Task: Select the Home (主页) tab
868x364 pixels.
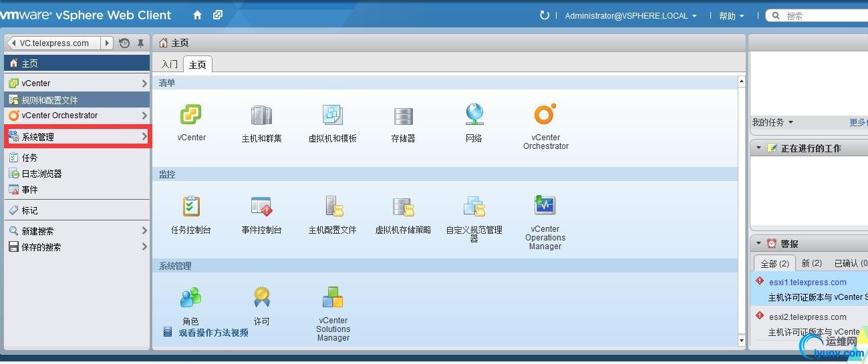Action: (x=198, y=64)
